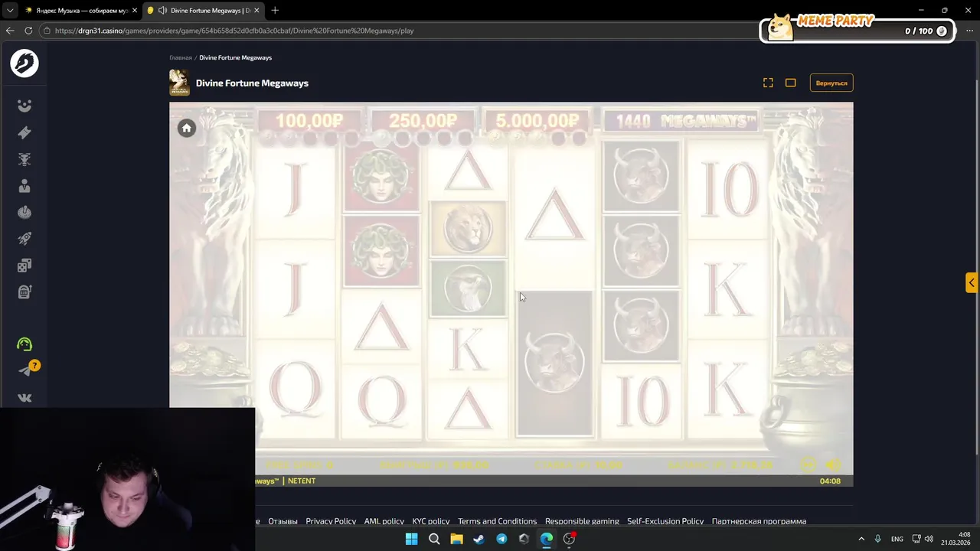Click Divine Fortune Megaways breadcrumb
This screenshot has width=980, height=551.
point(235,57)
